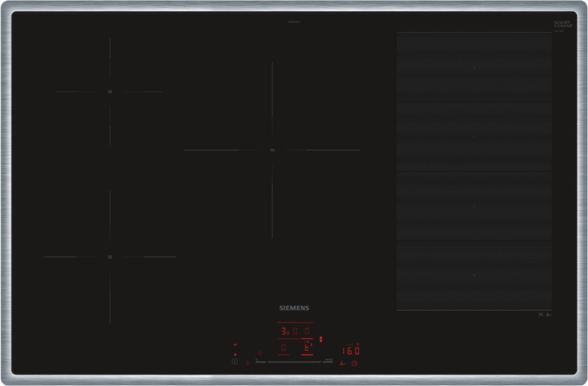Select the zone showing 3.5
The image size is (588, 386).
[285, 331]
